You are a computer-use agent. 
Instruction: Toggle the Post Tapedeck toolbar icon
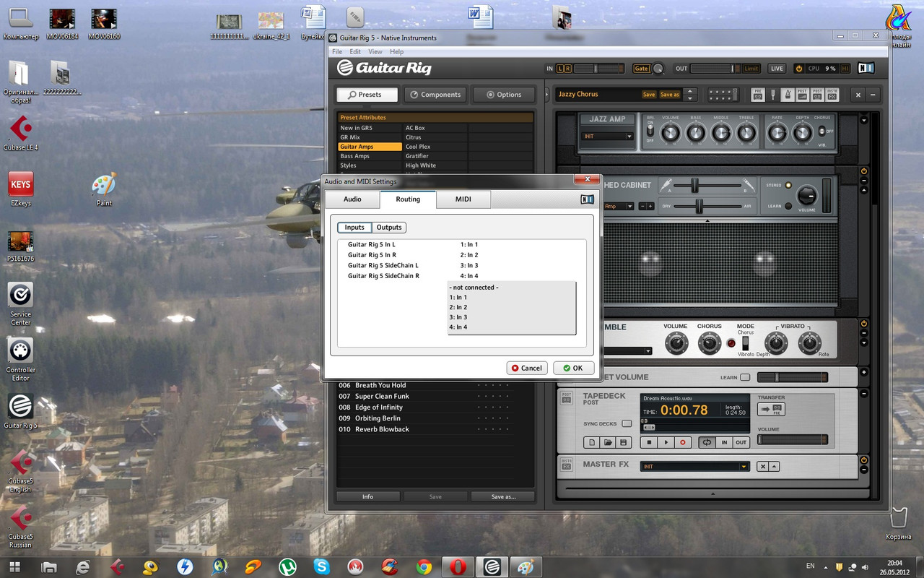click(816, 95)
